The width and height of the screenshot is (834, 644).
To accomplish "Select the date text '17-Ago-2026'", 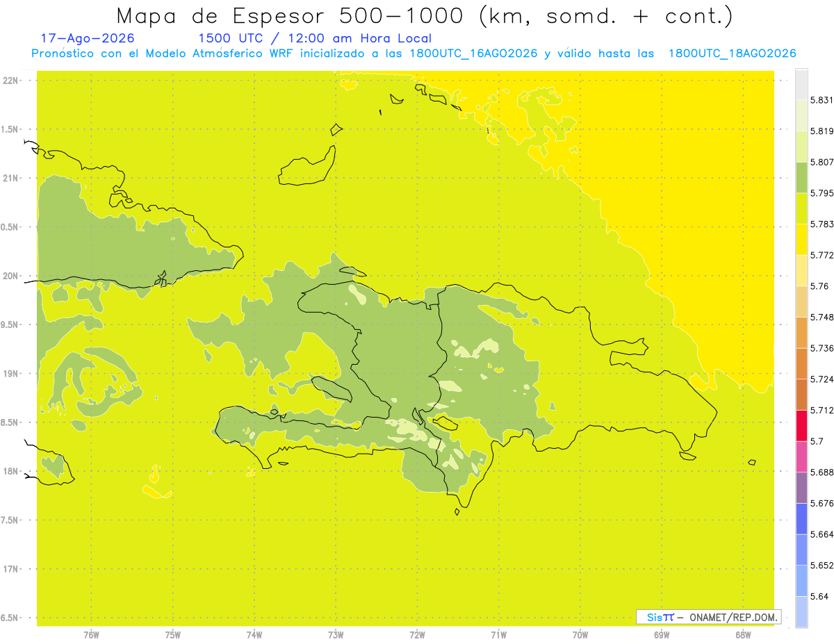I will click(88, 38).
